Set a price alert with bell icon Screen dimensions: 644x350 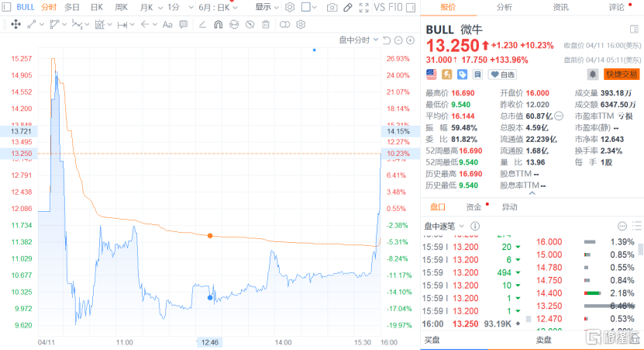592,75
